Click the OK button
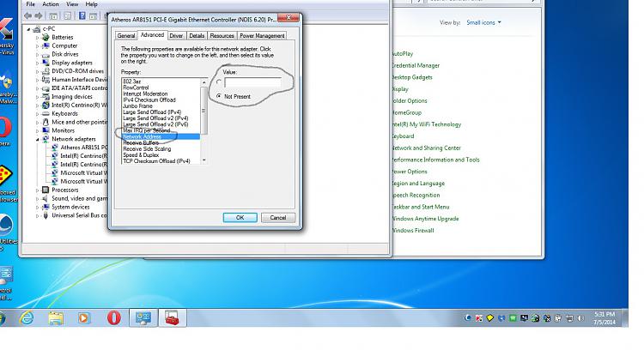 pos(240,218)
